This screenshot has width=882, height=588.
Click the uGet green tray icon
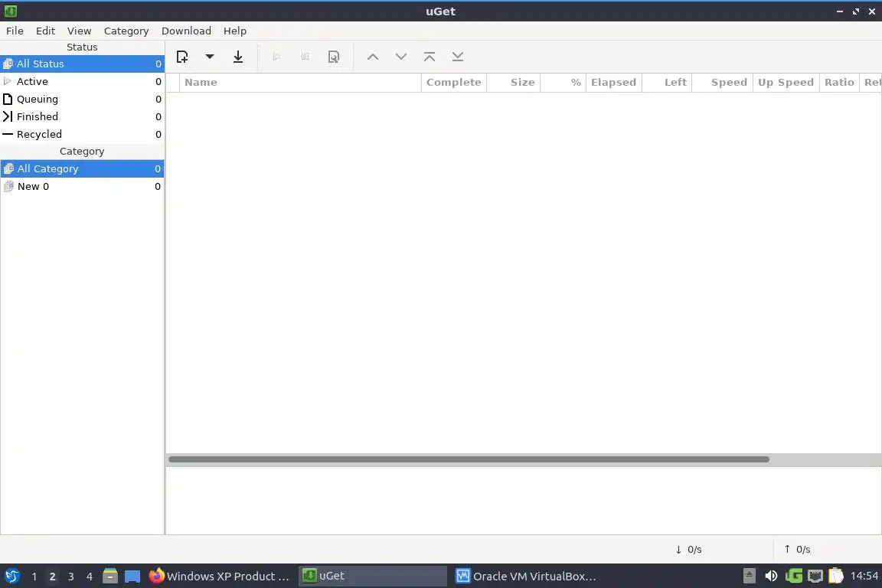(794, 577)
